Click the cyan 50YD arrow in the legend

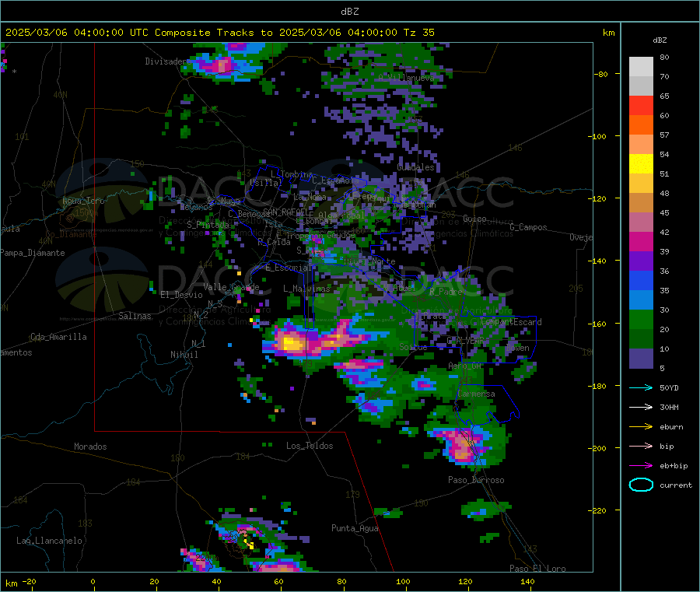641,387
